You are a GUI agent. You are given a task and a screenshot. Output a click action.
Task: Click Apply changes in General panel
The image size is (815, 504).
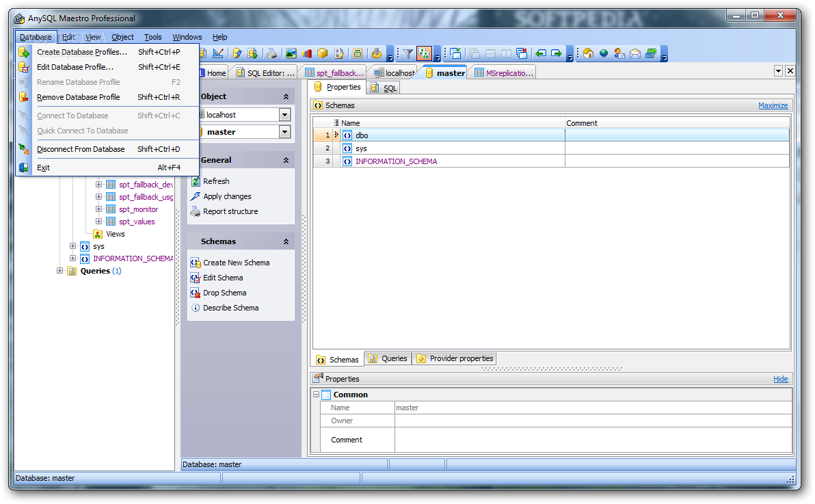[227, 196]
